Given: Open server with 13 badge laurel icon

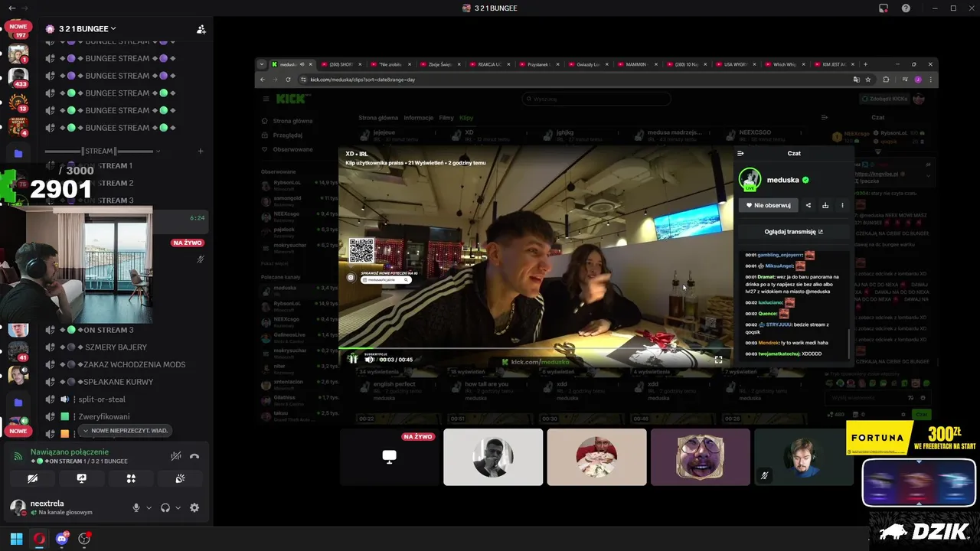Looking at the screenshot, I should pyautogui.click(x=18, y=101).
